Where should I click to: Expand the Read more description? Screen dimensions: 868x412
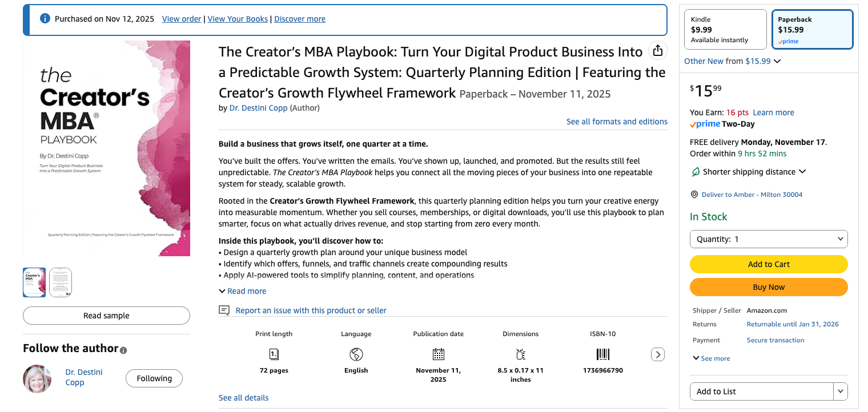coord(243,291)
